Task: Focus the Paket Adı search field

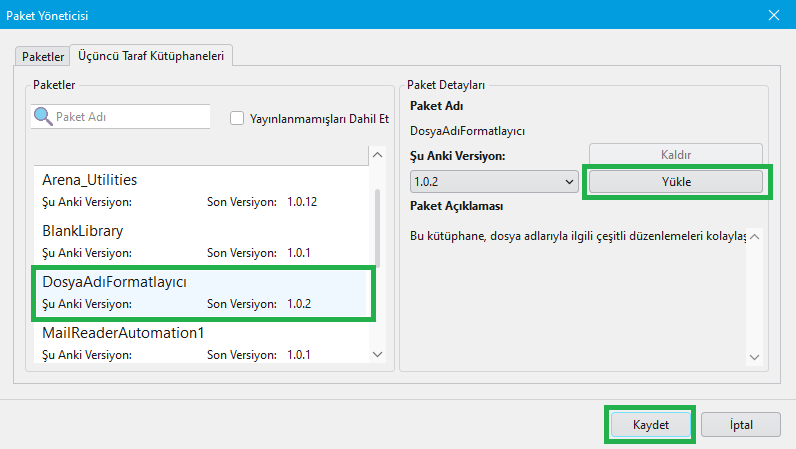Action: [x=130, y=117]
